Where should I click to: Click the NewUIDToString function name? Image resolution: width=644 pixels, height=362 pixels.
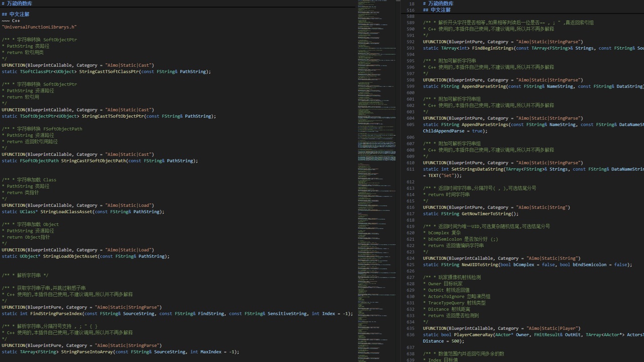[x=480, y=265]
